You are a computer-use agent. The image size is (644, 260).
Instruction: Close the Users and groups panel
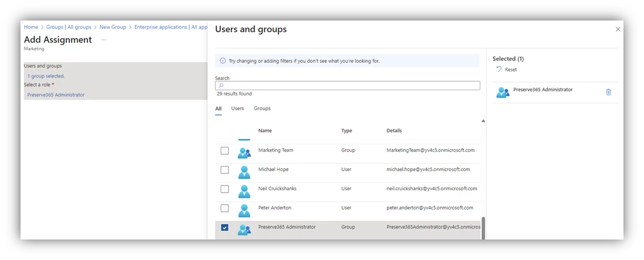618,29
